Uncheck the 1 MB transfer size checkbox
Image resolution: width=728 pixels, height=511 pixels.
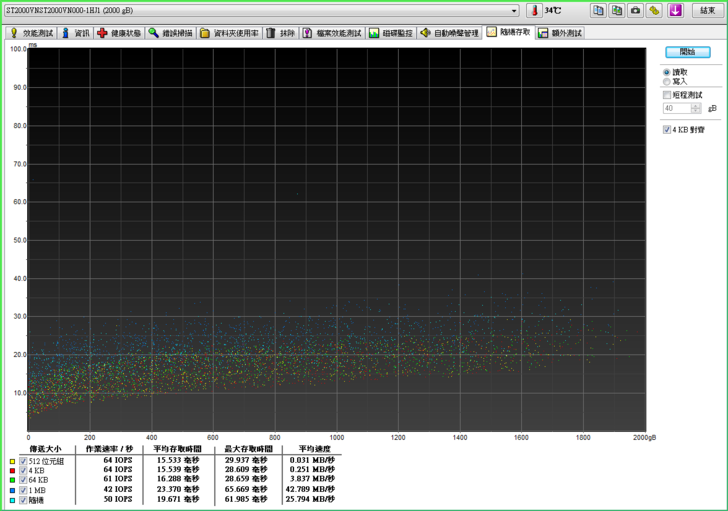(23, 489)
